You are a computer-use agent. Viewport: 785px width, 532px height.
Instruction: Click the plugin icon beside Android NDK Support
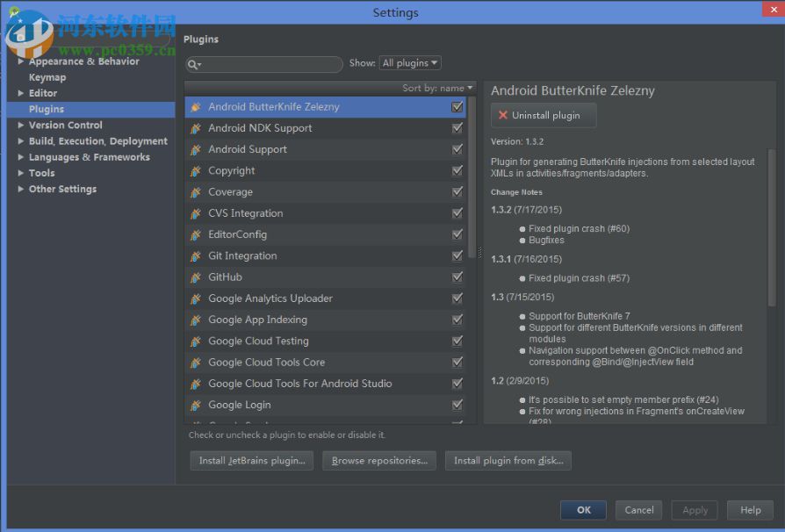pyautogui.click(x=196, y=128)
